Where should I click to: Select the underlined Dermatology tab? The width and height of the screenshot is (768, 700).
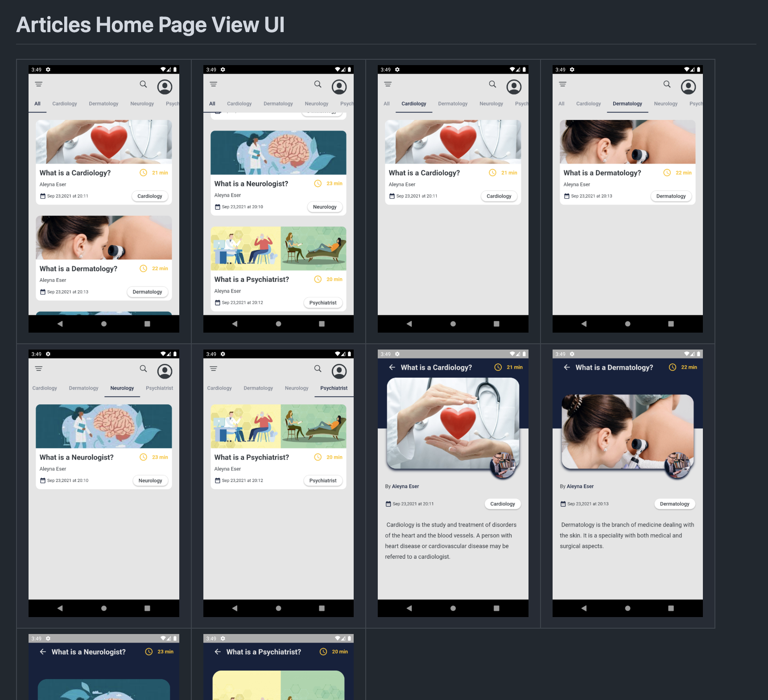click(x=627, y=104)
